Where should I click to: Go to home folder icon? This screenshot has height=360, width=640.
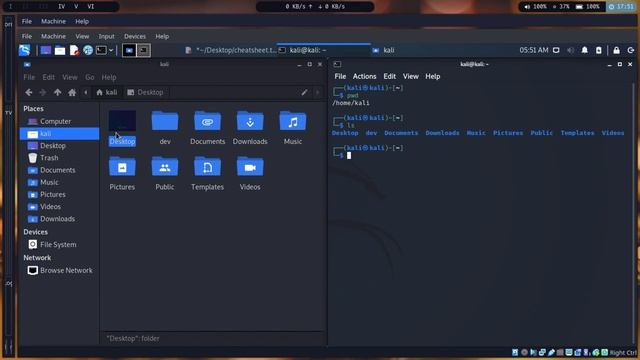coord(72,93)
